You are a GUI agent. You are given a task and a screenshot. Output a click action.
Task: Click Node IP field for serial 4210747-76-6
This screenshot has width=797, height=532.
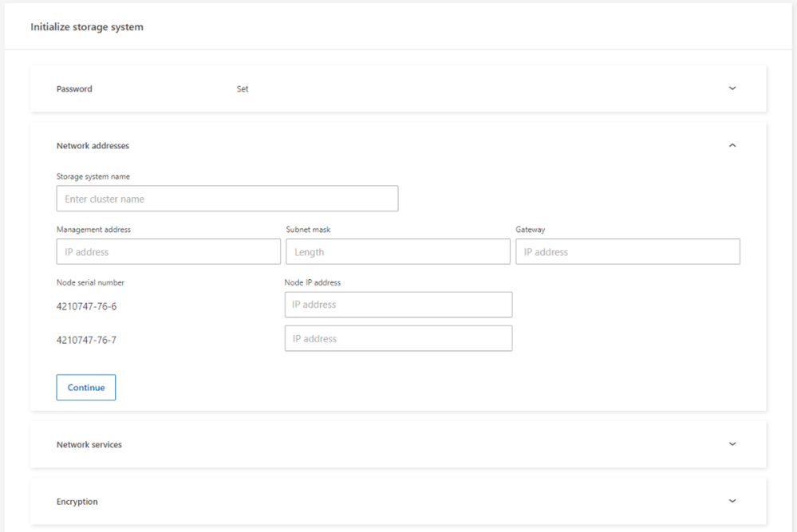click(x=398, y=305)
